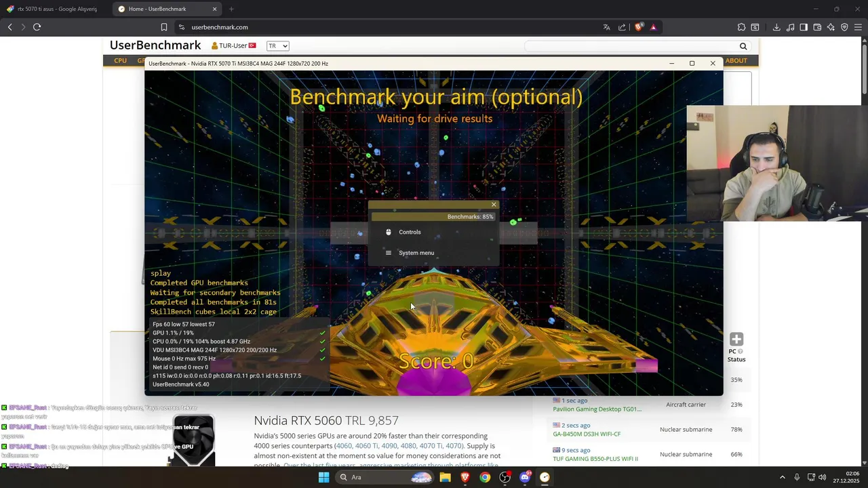Open the TUF GAMING B550-PLUS WIFI II result

click(x=595, y=459)
